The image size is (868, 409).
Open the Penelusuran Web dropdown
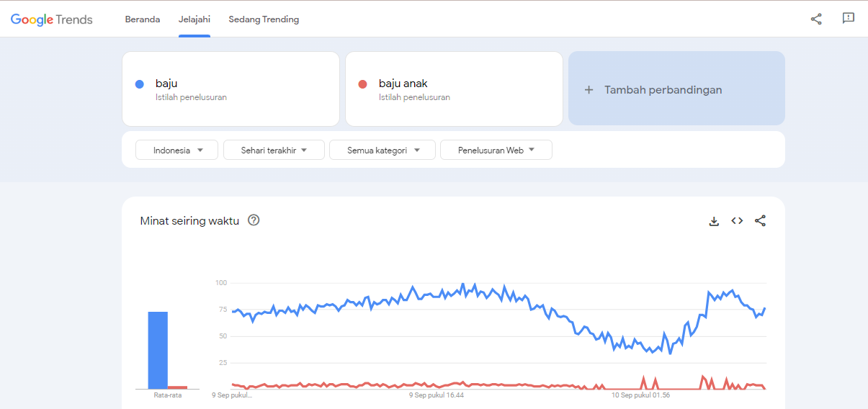pyautogui.click(x=496, y=150)
